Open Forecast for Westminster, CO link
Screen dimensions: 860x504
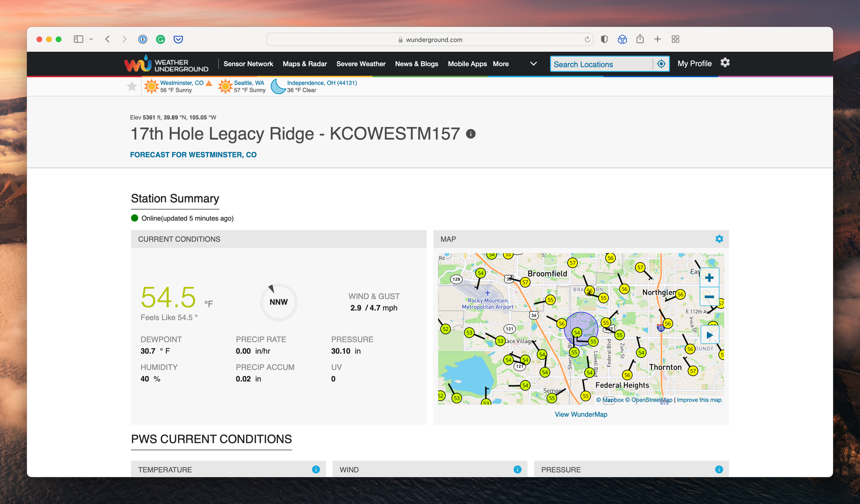point(193,155)
